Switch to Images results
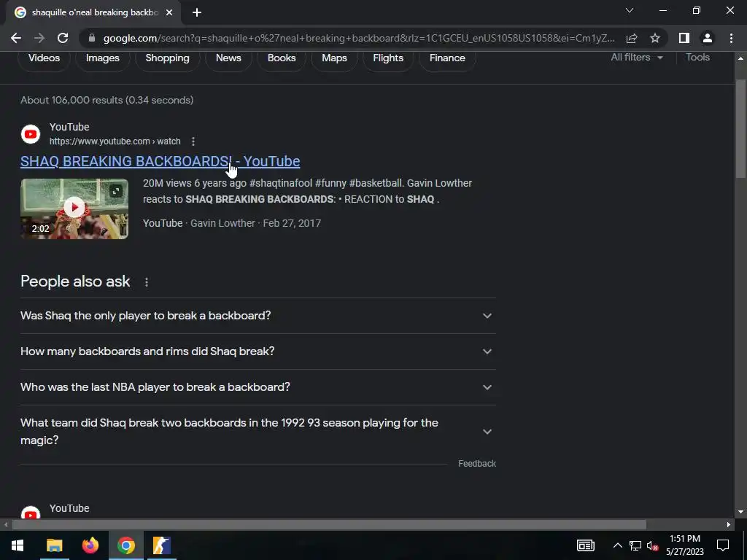This screenshot has height=560, width=747. [102, 58]
